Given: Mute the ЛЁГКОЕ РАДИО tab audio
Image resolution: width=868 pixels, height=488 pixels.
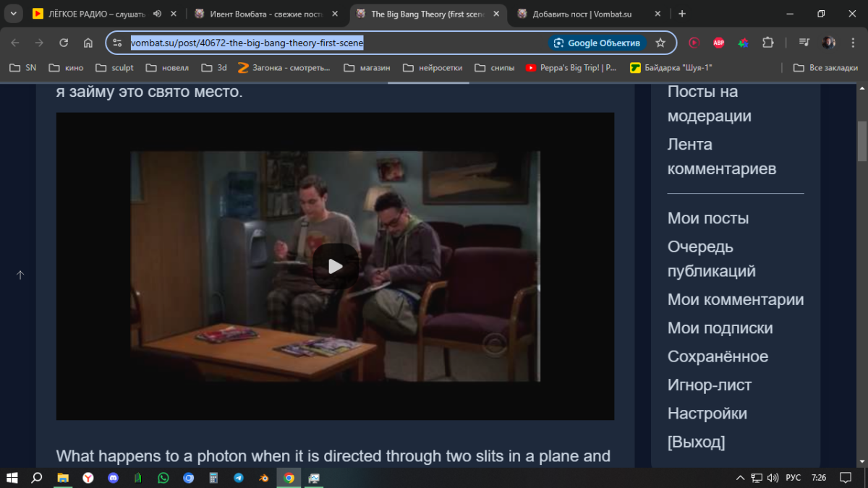Looking at the screenshot, I should [158, 14].
